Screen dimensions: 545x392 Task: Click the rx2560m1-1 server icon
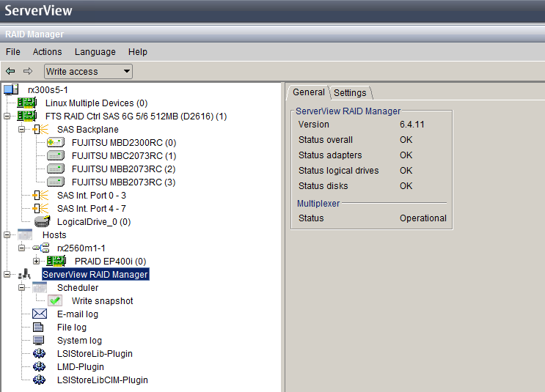click(x=41, y=248)
